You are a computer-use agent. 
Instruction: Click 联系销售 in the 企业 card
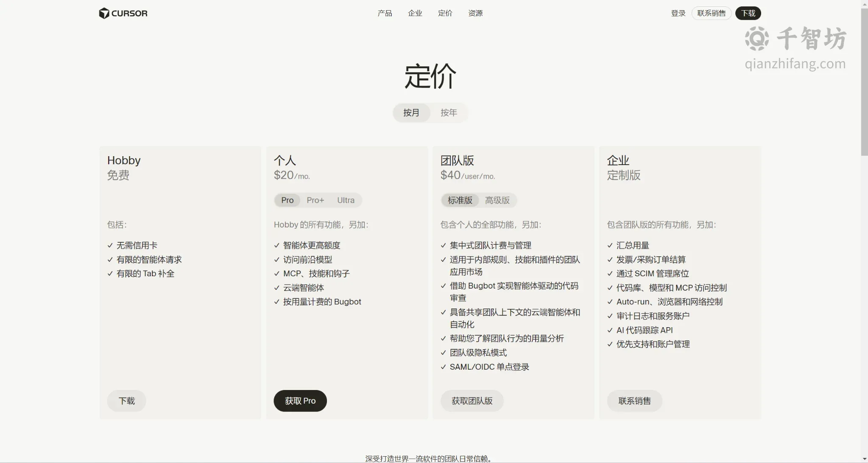coord(634,401)
